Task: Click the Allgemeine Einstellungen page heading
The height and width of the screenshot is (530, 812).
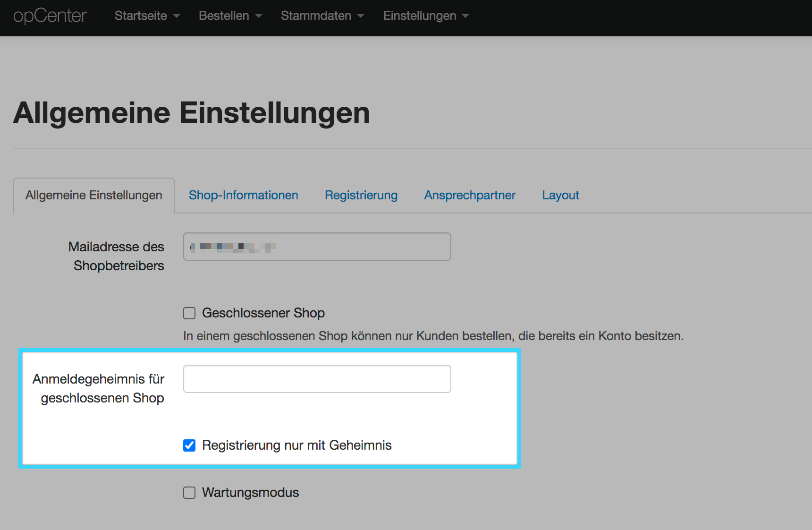Action: point(192,112)
